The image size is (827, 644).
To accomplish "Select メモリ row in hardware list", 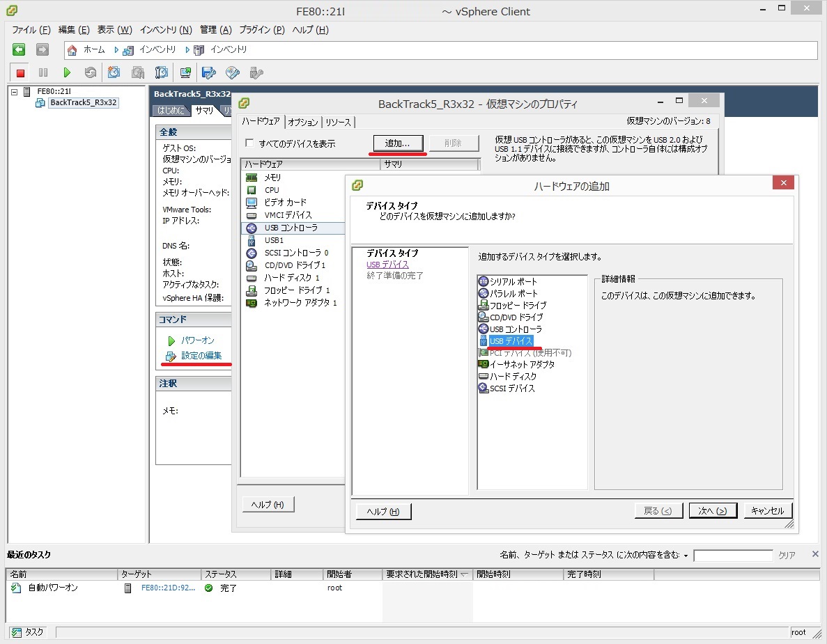I will tap(293, 178).
